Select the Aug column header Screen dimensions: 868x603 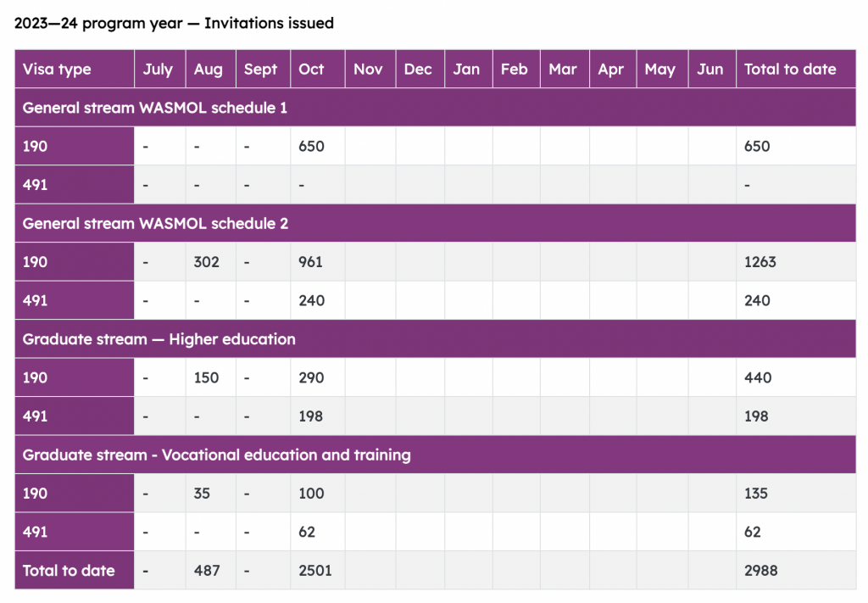point(209,70)
